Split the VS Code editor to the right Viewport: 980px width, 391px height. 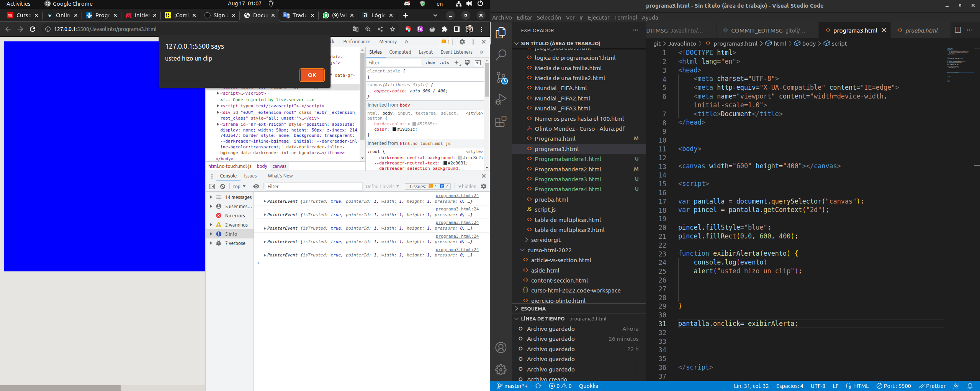(x=958, y=30)
